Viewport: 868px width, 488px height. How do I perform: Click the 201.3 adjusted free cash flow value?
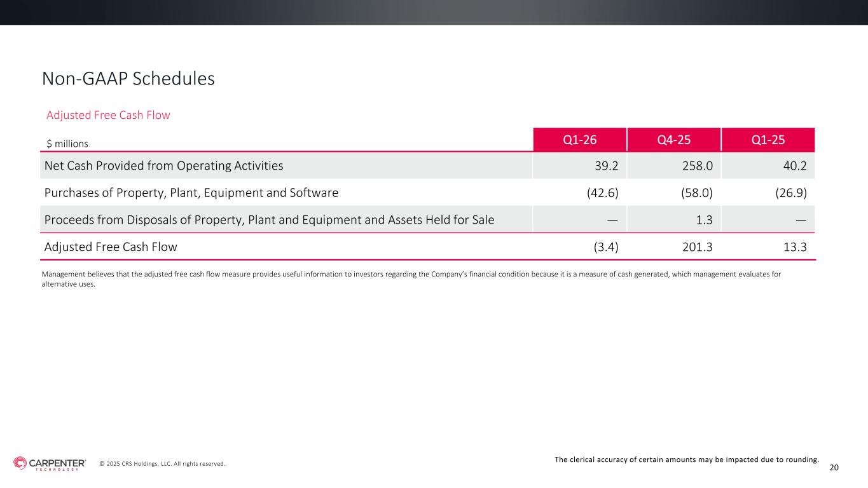(x=696, y=247)
